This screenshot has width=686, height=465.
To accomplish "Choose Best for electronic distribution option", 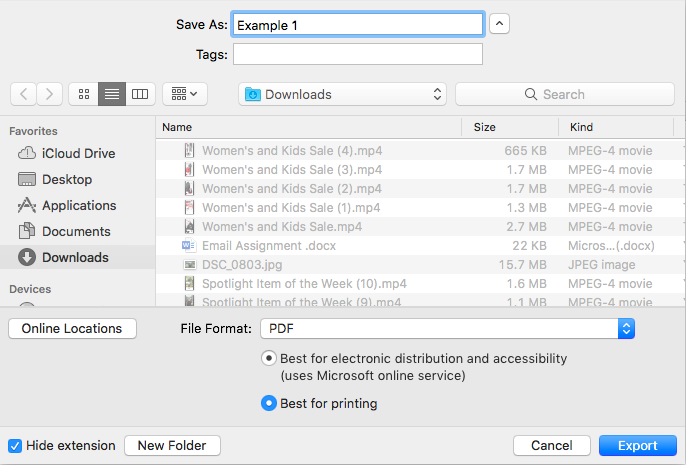I will [268, 358].
